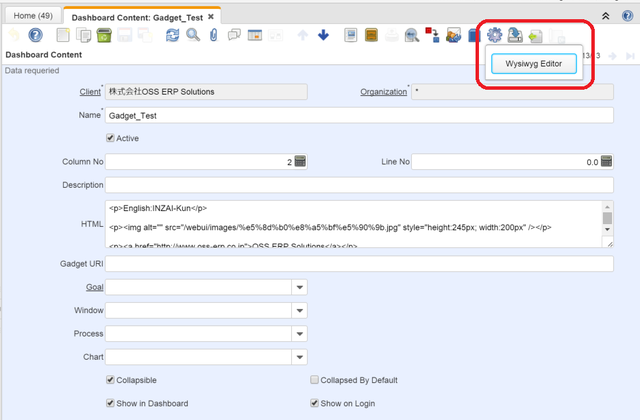Open the Lookup Record magnifier icon
Viewport: 640px width, 420px height.
tap(192, 36)
